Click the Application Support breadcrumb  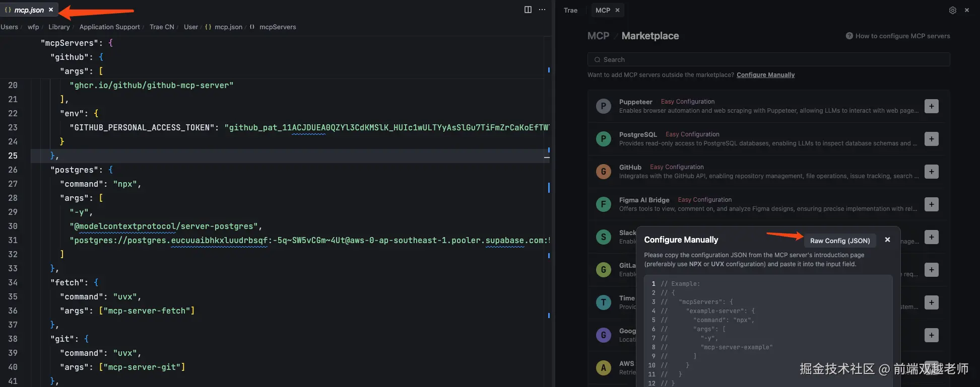point(110,27)
